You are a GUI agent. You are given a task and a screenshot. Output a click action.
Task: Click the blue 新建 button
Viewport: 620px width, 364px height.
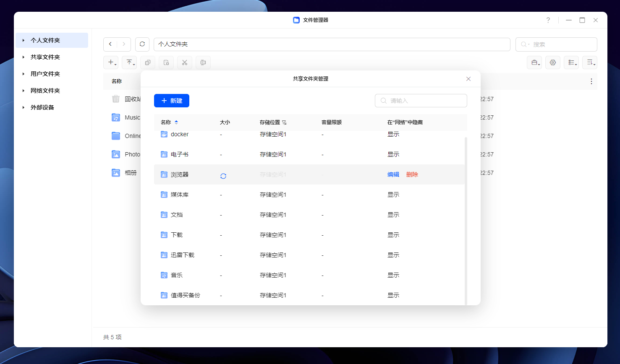pos(172,101)
